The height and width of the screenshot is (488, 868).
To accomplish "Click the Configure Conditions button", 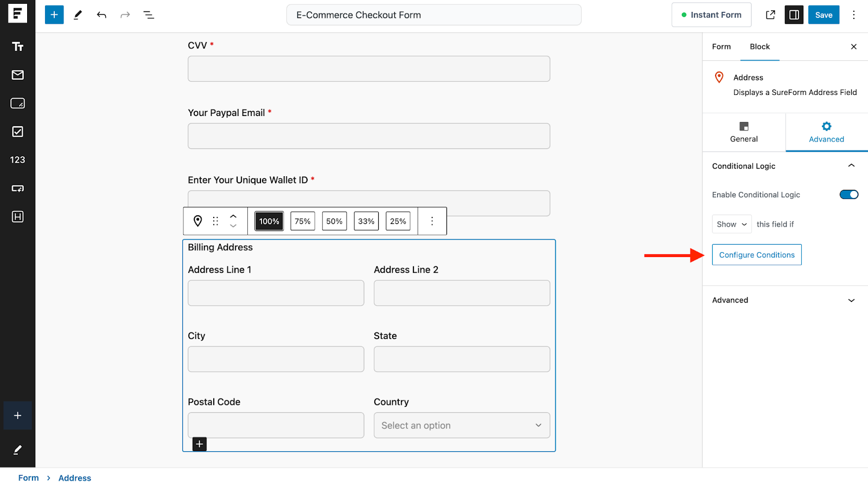I will tap(756, 254).
